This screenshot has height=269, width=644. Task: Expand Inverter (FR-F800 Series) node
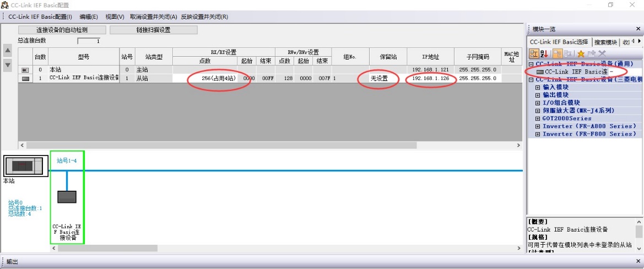click(x=538, y=134)
